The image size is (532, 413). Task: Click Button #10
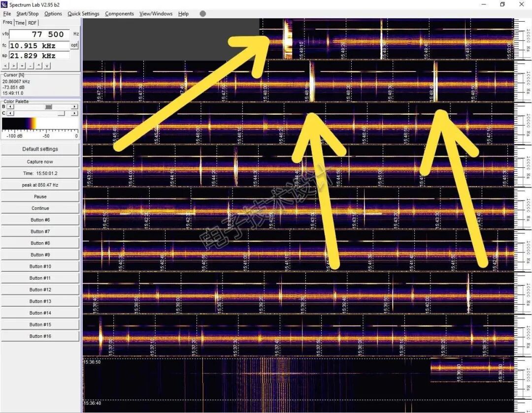tap(40, 266)
